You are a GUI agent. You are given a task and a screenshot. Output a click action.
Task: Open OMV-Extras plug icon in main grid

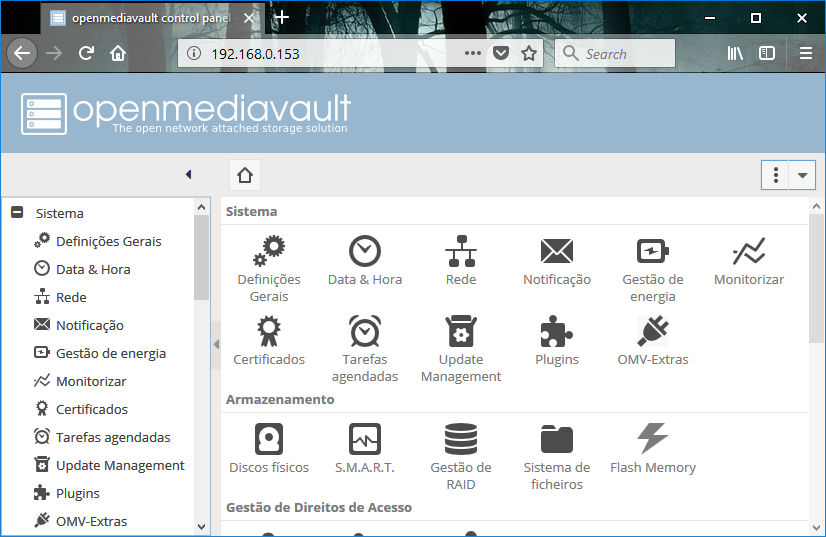point(653,331)
